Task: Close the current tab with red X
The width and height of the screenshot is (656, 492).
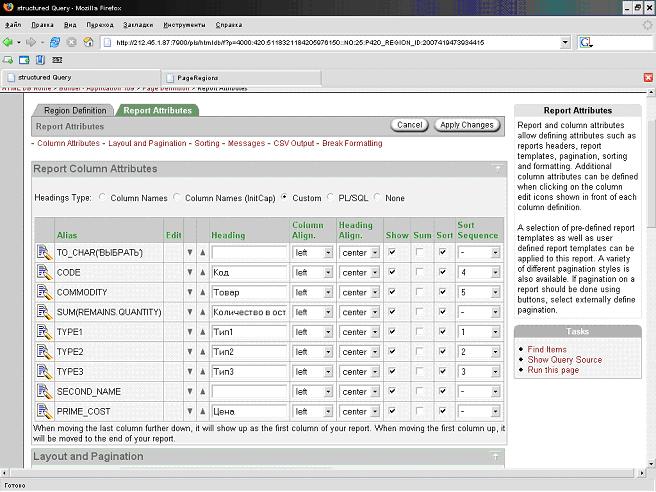Action: (648, 77)
